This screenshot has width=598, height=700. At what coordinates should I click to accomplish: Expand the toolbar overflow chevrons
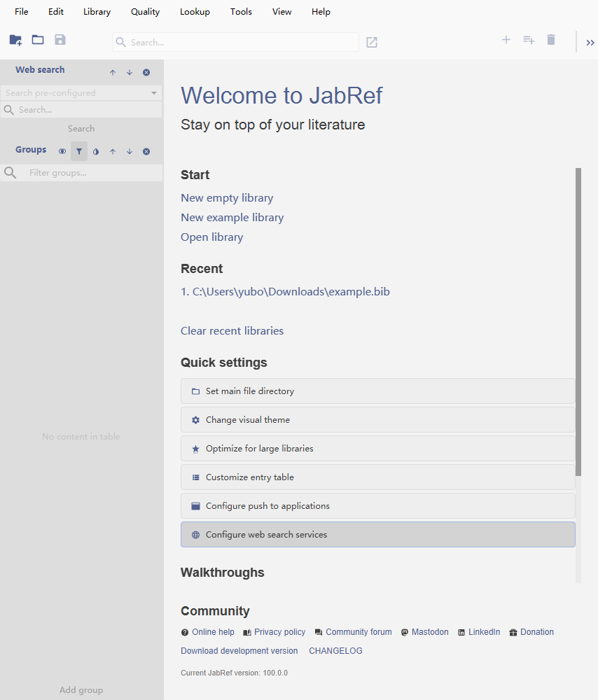(590, 43)
